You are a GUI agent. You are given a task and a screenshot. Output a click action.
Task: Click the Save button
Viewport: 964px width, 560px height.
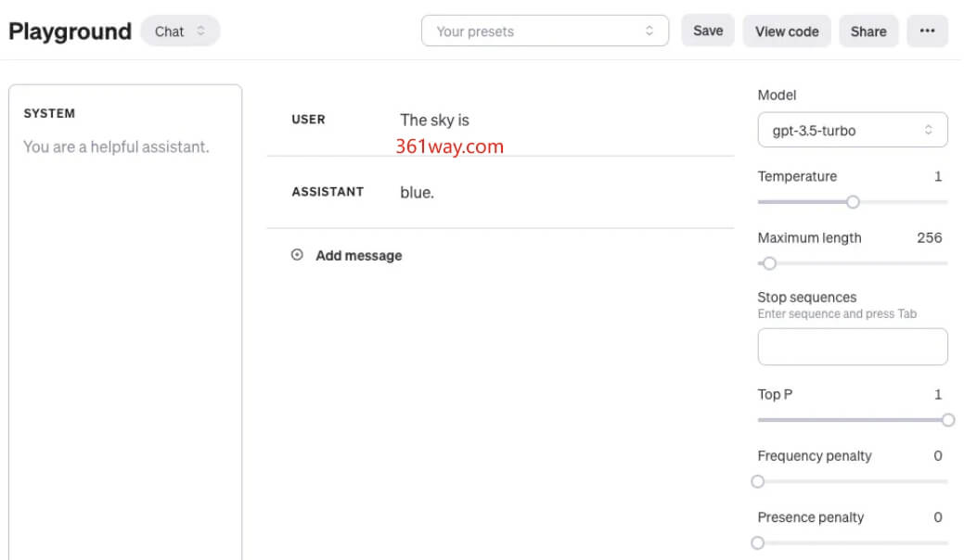click(x=707, y=31)
